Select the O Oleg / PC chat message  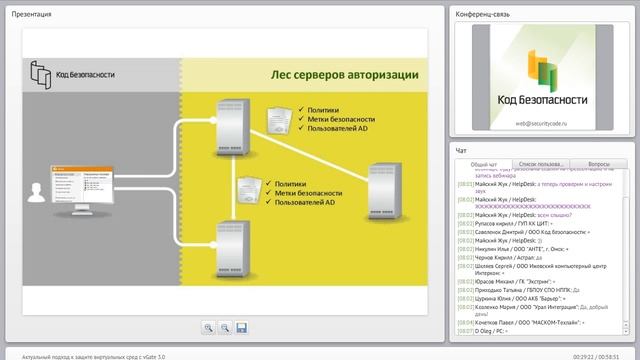click(x=483, y=331)
